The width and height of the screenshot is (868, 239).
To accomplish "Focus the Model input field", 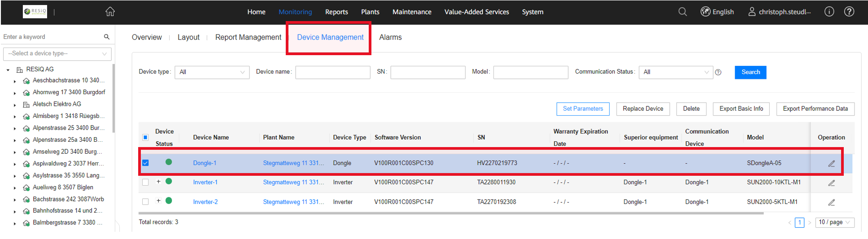I will [531, 72].
